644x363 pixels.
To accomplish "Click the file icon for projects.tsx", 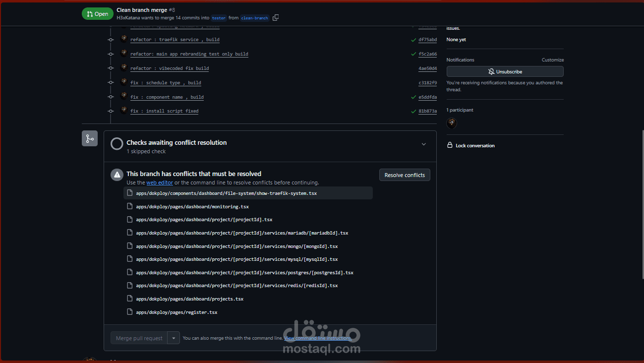I will point(130,299).
